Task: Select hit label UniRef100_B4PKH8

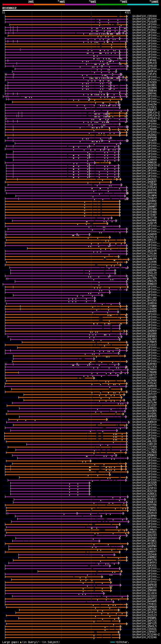Action: (144, 138)
